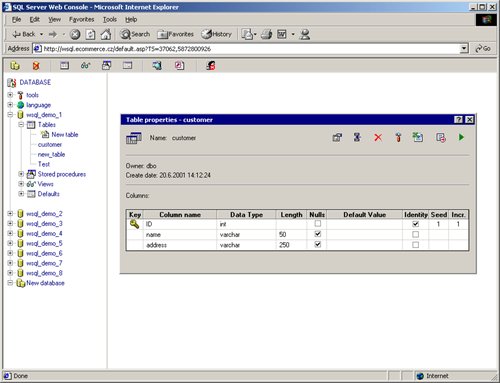
Task: Click the table icon beside the Name label
Action: 134,138
